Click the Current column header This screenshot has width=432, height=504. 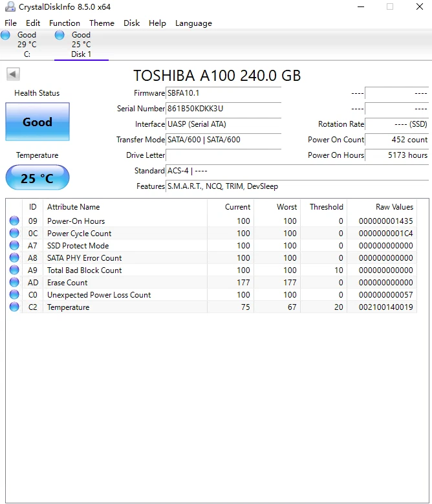click(231, 206)
